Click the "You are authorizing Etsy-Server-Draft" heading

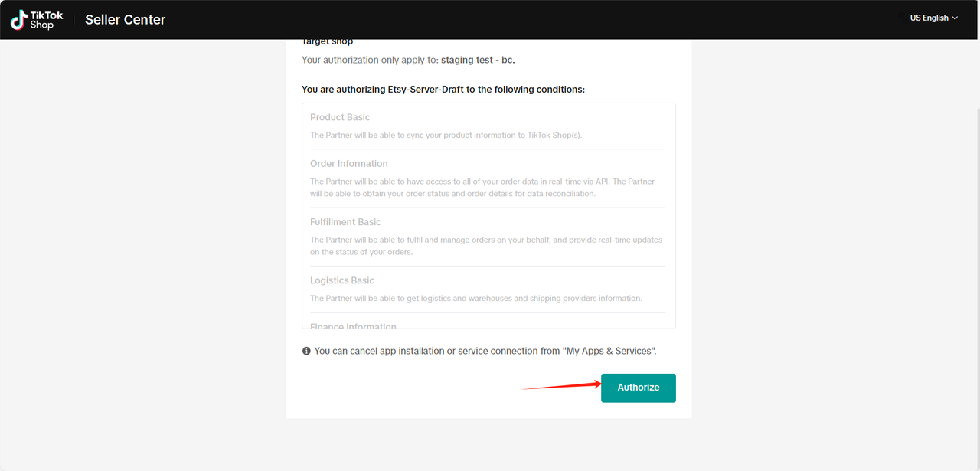click(x=443, y=90)
